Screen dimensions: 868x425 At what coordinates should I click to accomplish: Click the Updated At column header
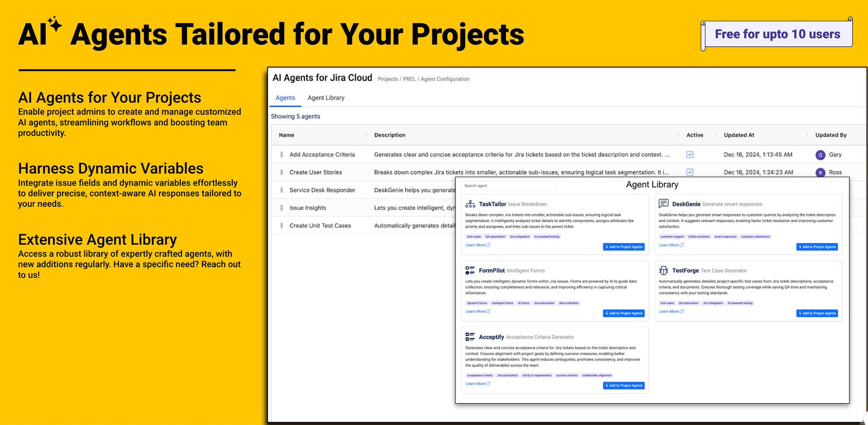coord(739,135)
